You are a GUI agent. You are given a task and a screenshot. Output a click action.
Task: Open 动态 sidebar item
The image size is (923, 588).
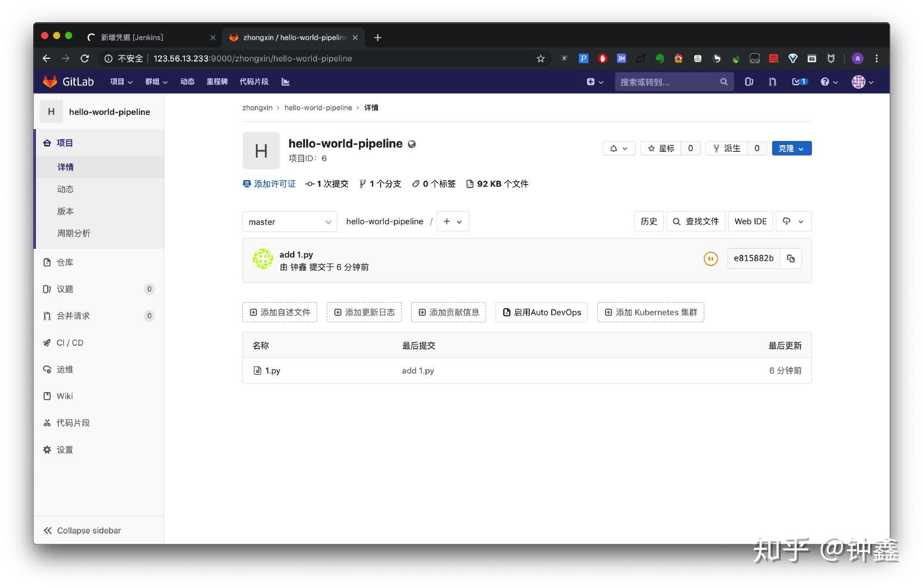99,189
